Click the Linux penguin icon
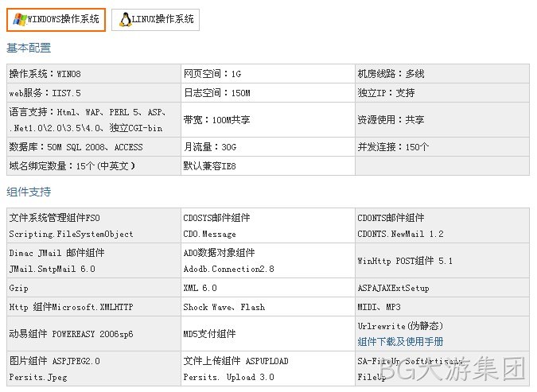 [125, 20]
